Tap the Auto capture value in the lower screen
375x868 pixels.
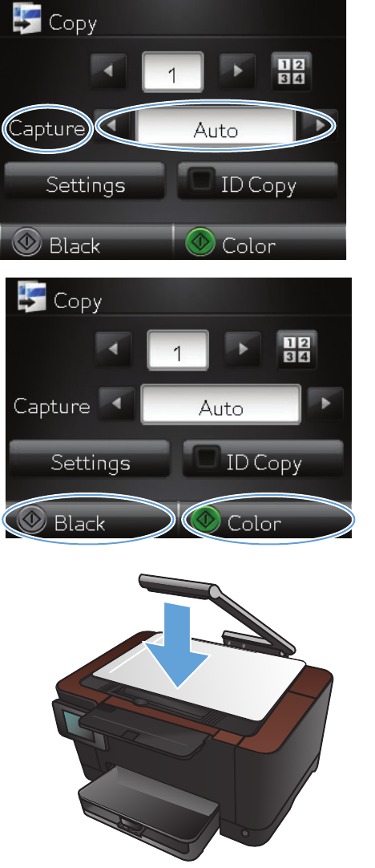coord(221,404)
